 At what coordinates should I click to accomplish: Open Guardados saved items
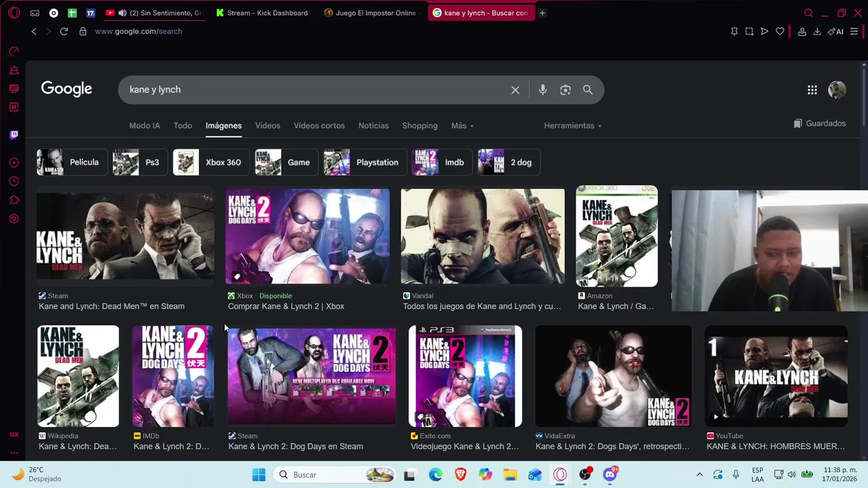coord(819,123)
